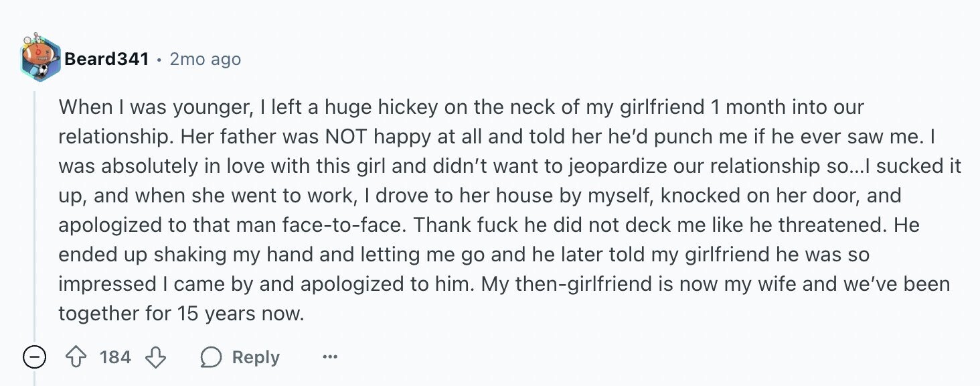Click the "2mo ago" timestamp
Image resolution: width=980 pixels, height=386 pixels.
(x=205, y=59)
